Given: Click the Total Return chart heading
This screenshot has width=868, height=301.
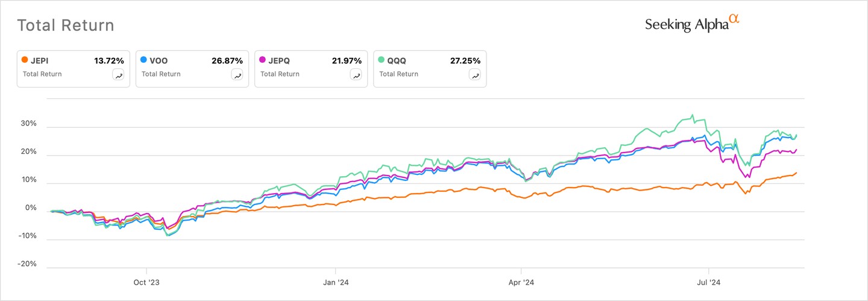Looking at the screenshot, I should click(66, 25).
